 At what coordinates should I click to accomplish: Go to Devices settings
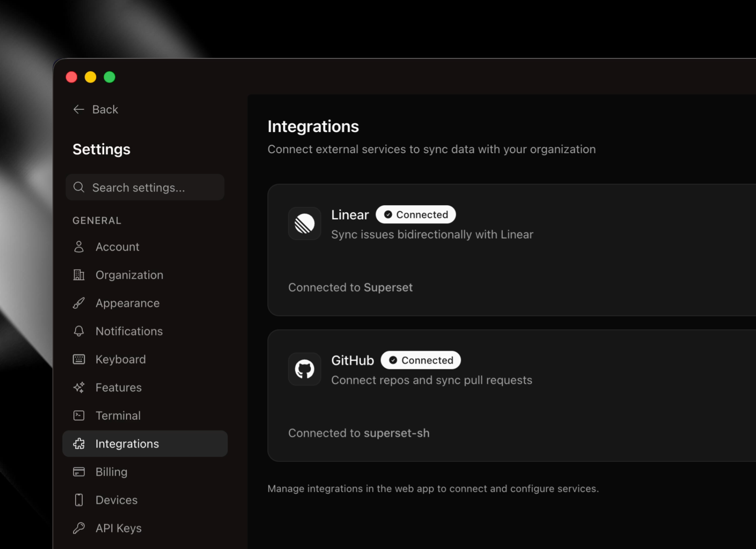pyautogui.click(x=116, y=500)
